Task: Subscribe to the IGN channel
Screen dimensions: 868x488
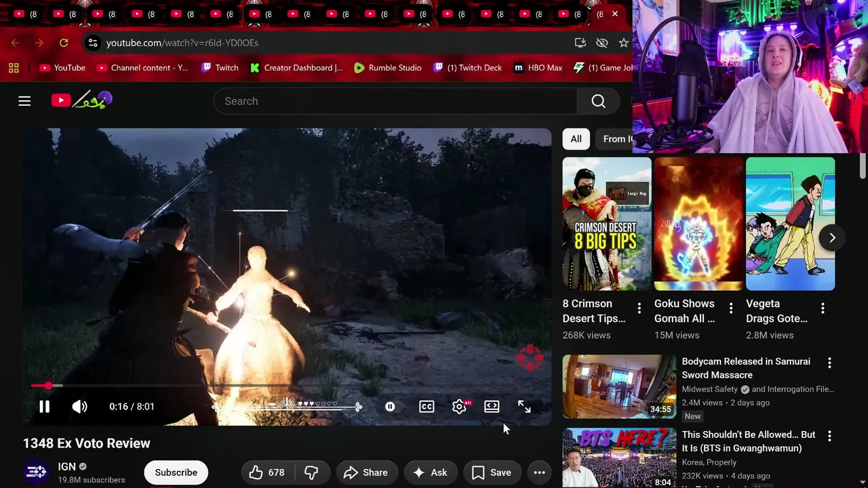Action: (x=176, y=472)
